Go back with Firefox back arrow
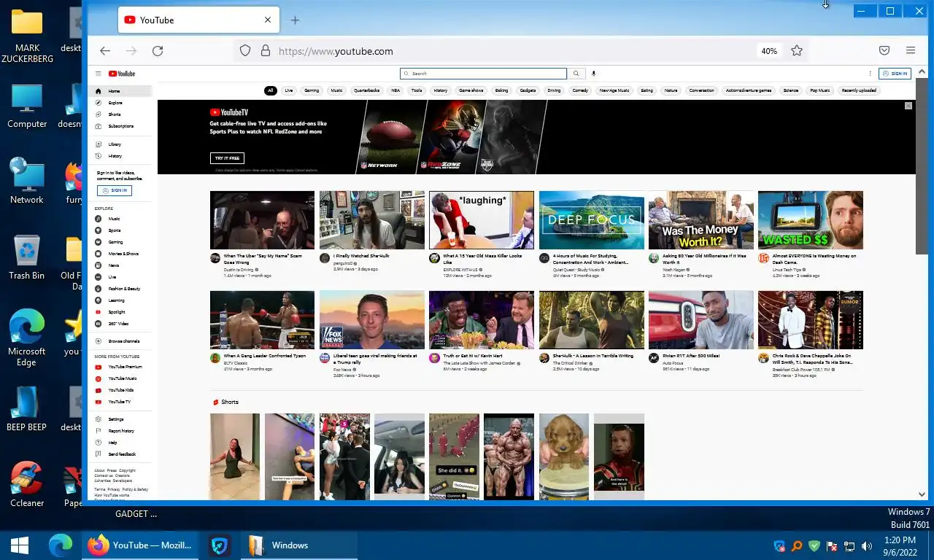 (x=105, y=51)
